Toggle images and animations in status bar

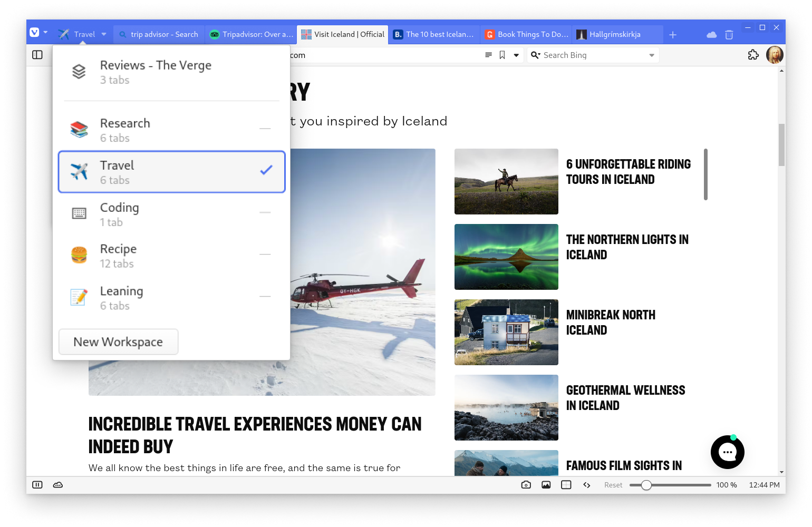tap(546, 485)
